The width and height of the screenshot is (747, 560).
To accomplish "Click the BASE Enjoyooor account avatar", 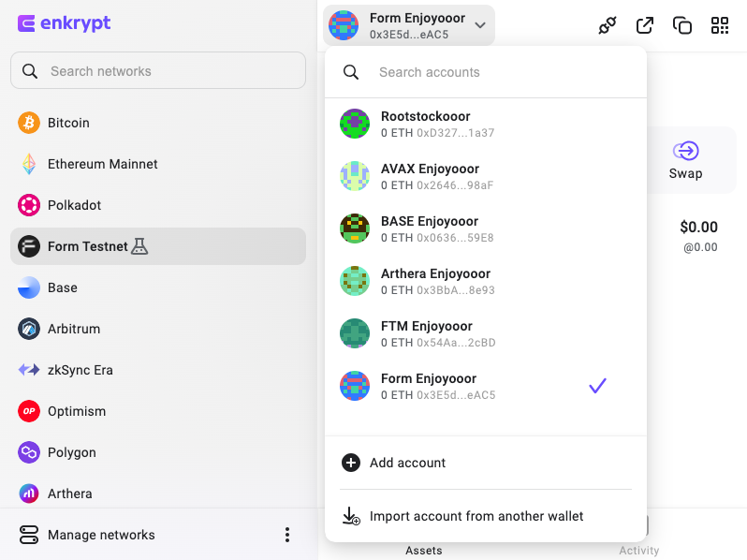I will [x=355, y=228].
